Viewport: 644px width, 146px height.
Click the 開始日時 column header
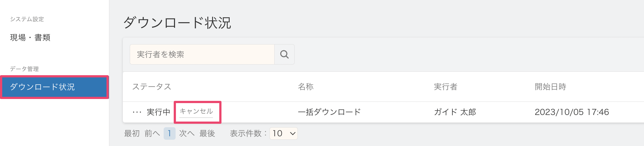pyautogui.click(x=550, y=87)
